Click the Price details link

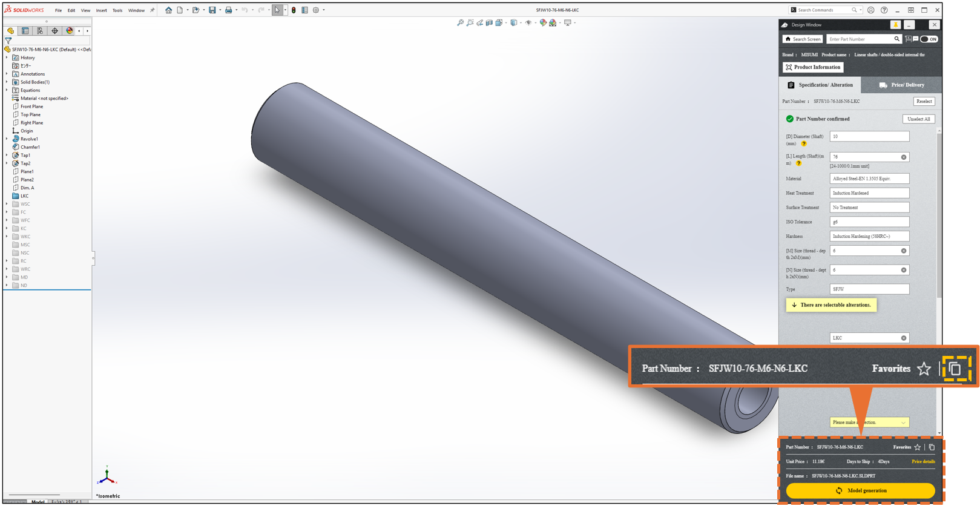[922, 462]
